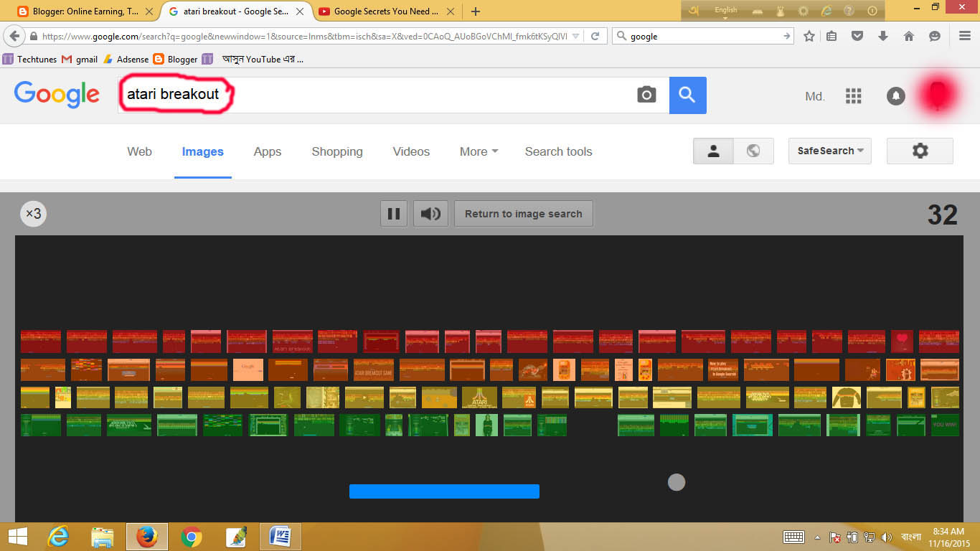
Task: Open system volume tray icon
Action: [886, 537]
